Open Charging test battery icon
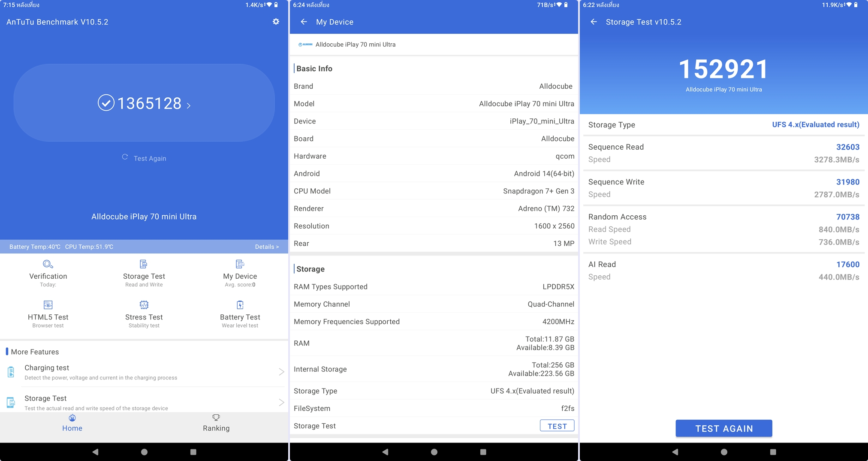 [x=11, y=372]
